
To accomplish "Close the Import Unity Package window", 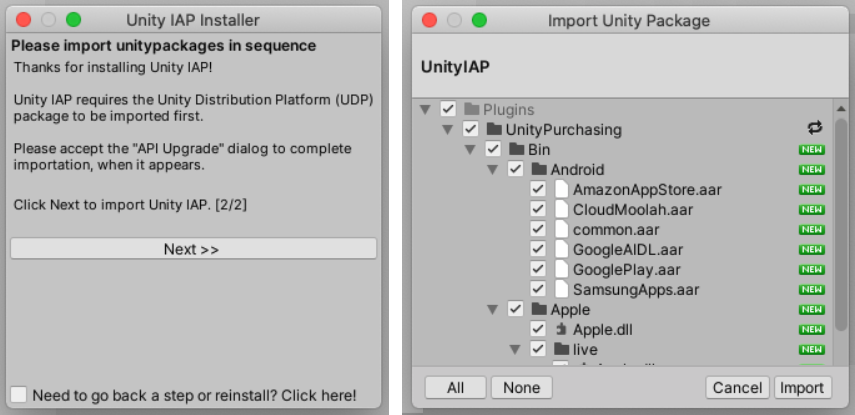I will [430, 20].
